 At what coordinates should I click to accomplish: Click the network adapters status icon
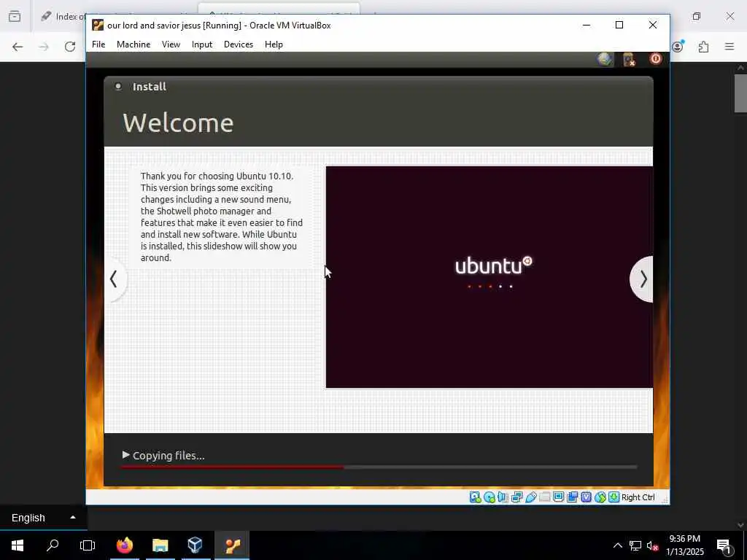pyautogui.click(x=517, y=497)
